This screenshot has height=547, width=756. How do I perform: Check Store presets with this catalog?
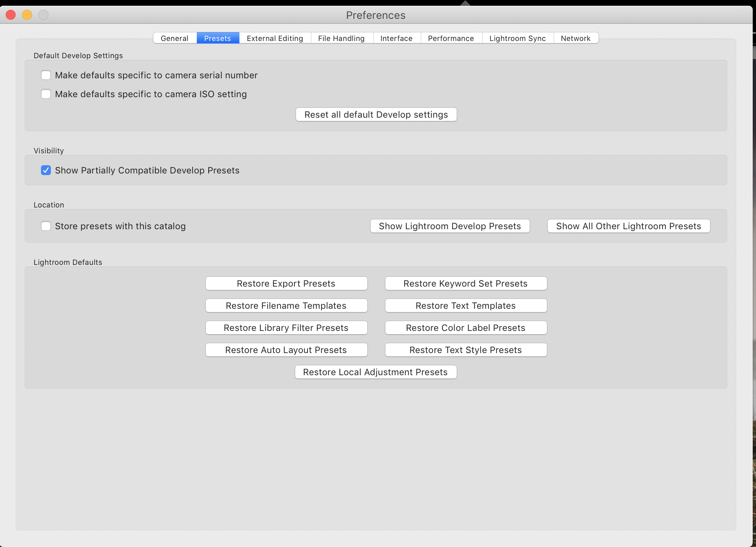(46, 226)
